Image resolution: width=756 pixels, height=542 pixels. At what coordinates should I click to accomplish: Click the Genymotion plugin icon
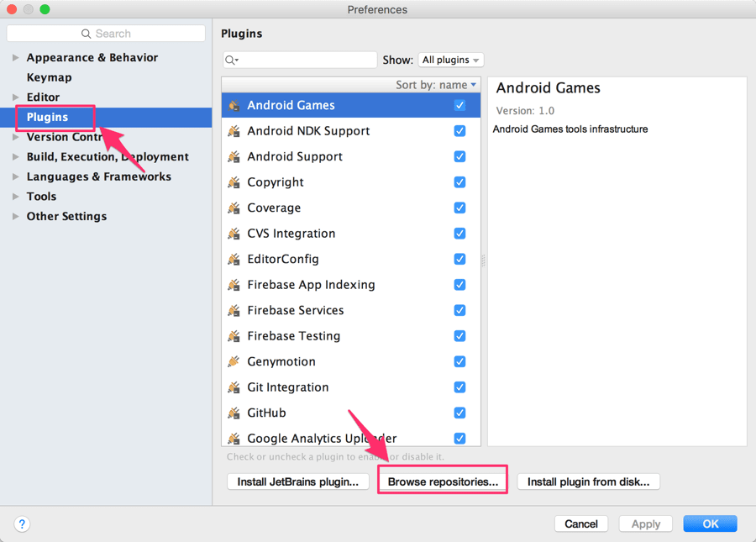(x=234, y=361)
